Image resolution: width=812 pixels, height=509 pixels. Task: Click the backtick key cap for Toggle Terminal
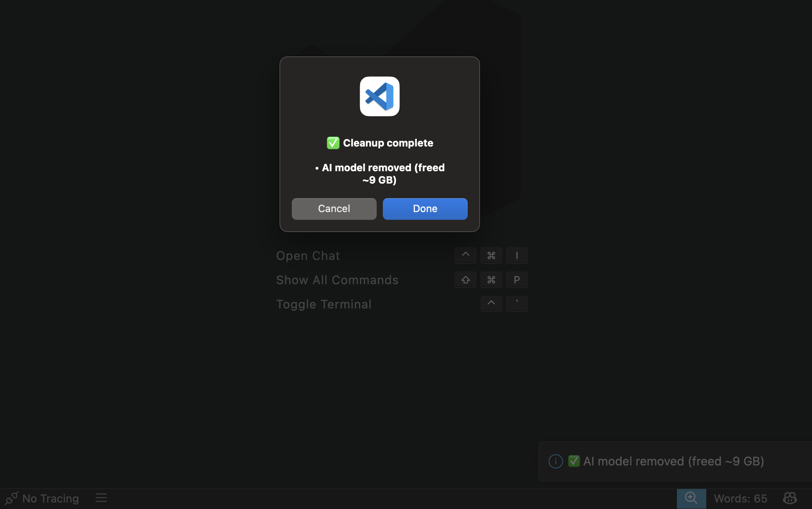517,304
